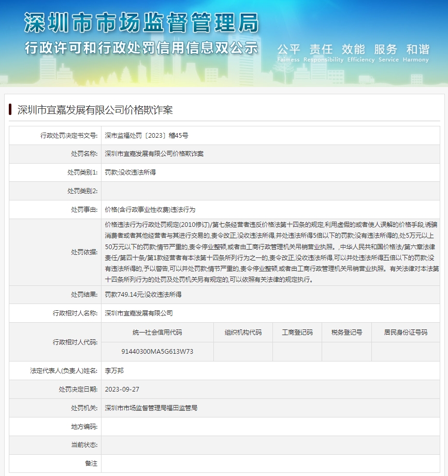The width and height of the screenshot is (448, 476).
Task: Click the 处罚依据 row label
Action: pyautogui.click(x=84, y=252)
